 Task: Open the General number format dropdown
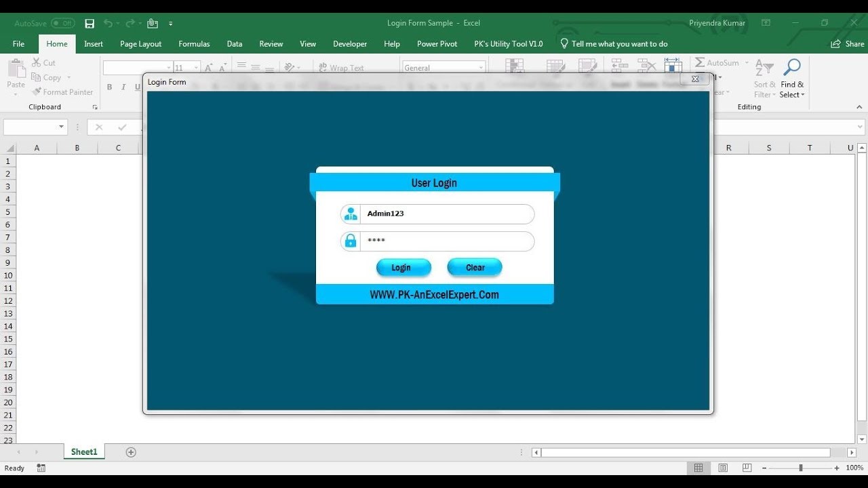pos(481,68)
